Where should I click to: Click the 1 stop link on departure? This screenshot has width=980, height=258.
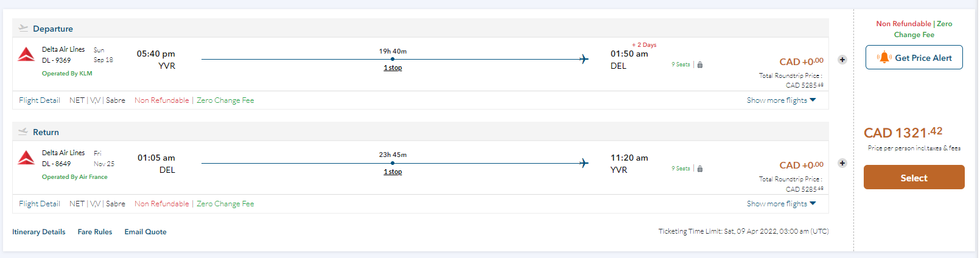(x=393, y=68)
